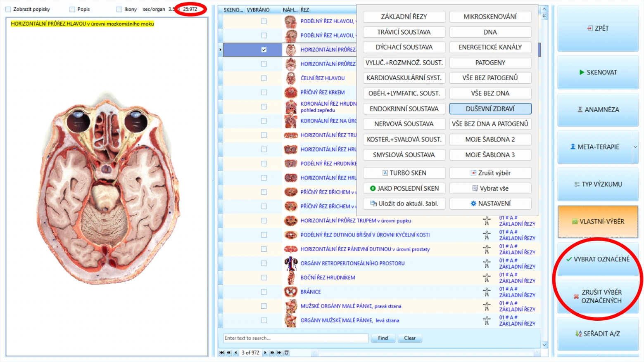This screenshot has height=362, width=644.
Task: Click the scroll-down arrow of the list
Action: 544,345
